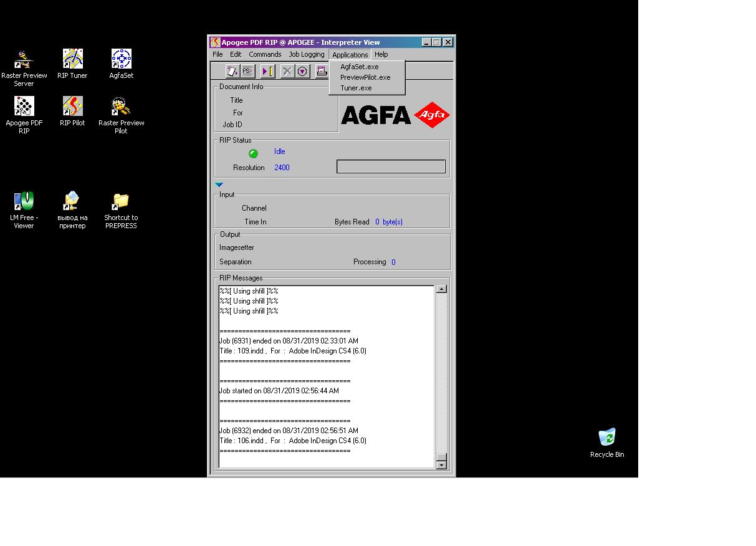Click the RIP Messages scrollbar thumb

tap(441, 456)
